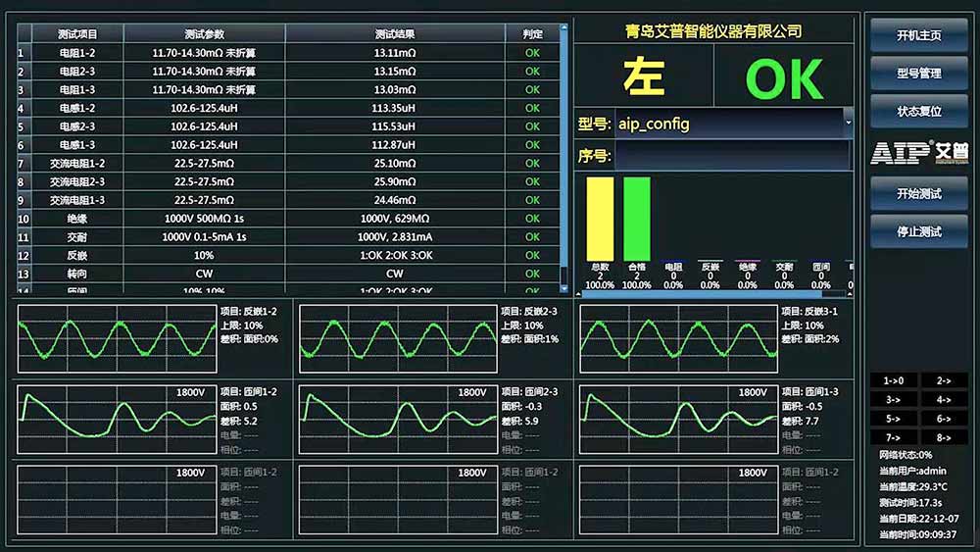Click the yellow 左 station indicator
The image size is (980, 552).
(643, 79)
